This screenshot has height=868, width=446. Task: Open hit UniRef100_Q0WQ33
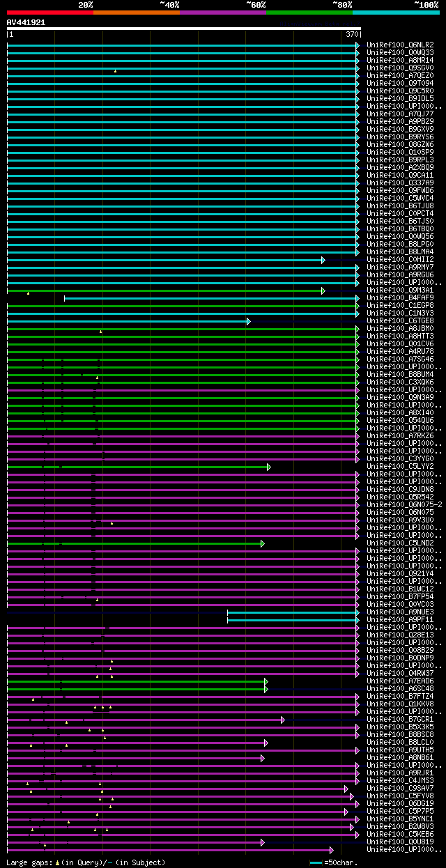click(x=400, y=53)
